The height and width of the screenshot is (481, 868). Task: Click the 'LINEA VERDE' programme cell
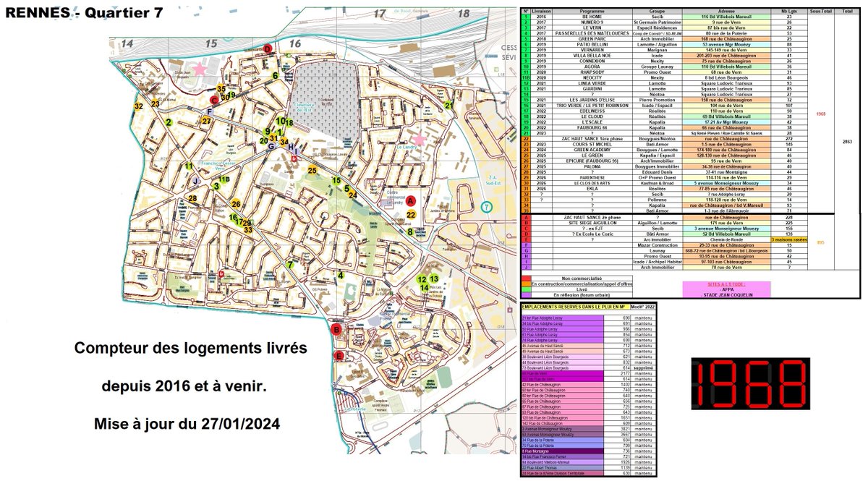coord(592,83)
